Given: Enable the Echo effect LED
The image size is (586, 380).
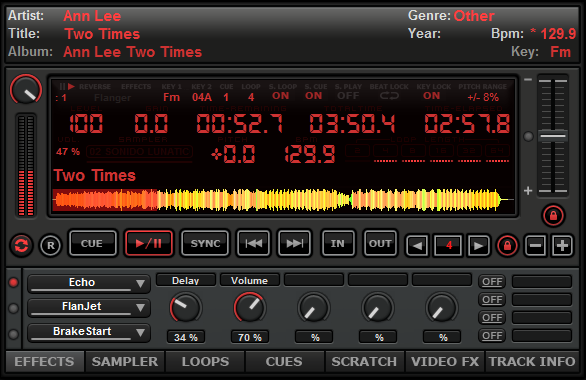Looking at the screenshot, I should tap(13, 282).
